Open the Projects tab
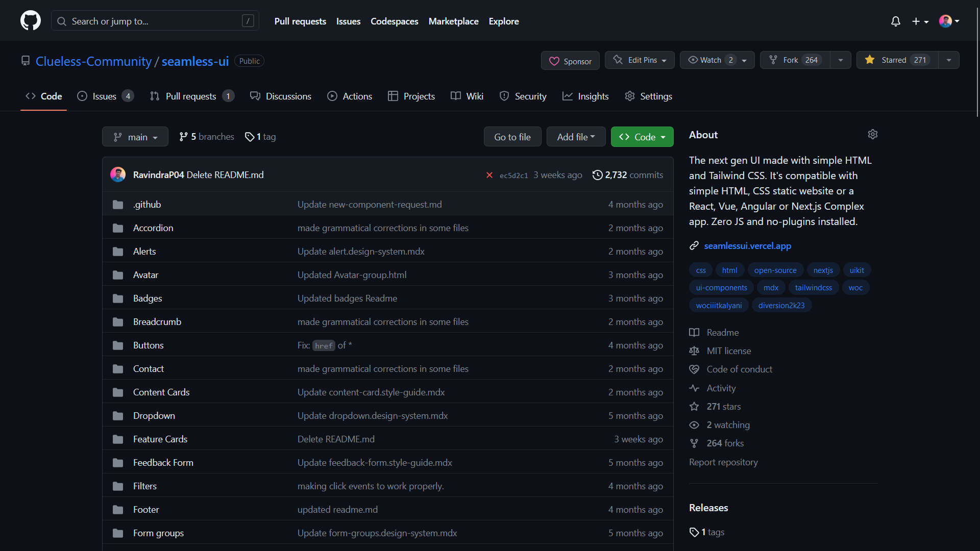The height and width of the screenshot is (551, 980). coord(411,96)
